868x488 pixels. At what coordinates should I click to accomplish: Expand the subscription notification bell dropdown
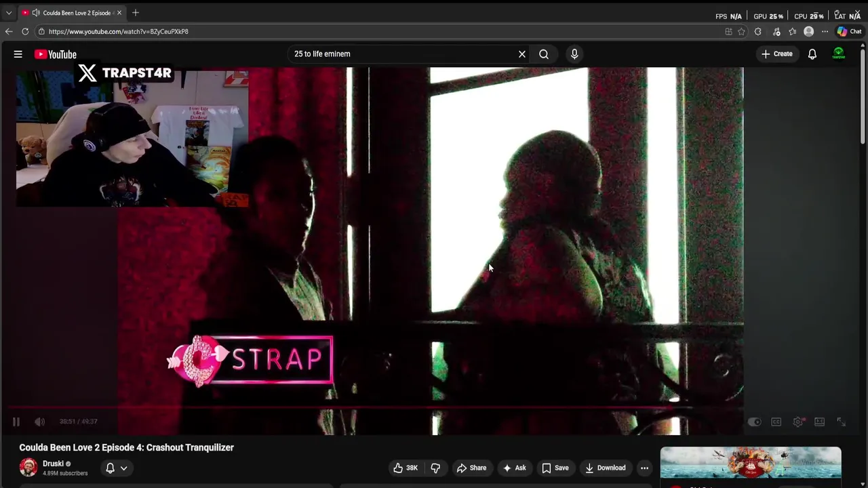116,468
